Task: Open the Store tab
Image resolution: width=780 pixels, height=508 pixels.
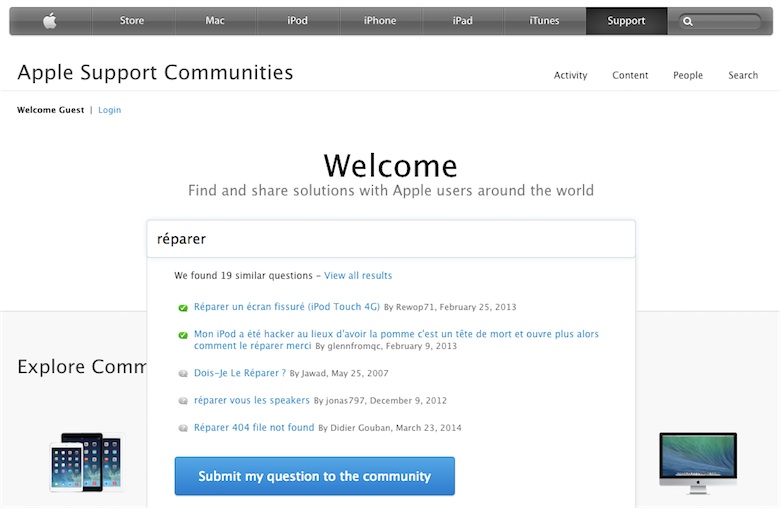Action: point(132,21)
